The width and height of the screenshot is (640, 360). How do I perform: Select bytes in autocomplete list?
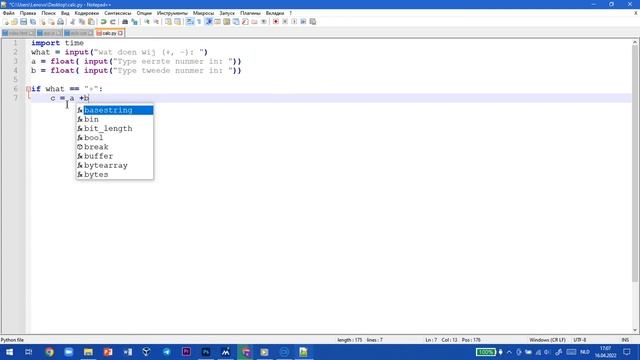(115, 174)
